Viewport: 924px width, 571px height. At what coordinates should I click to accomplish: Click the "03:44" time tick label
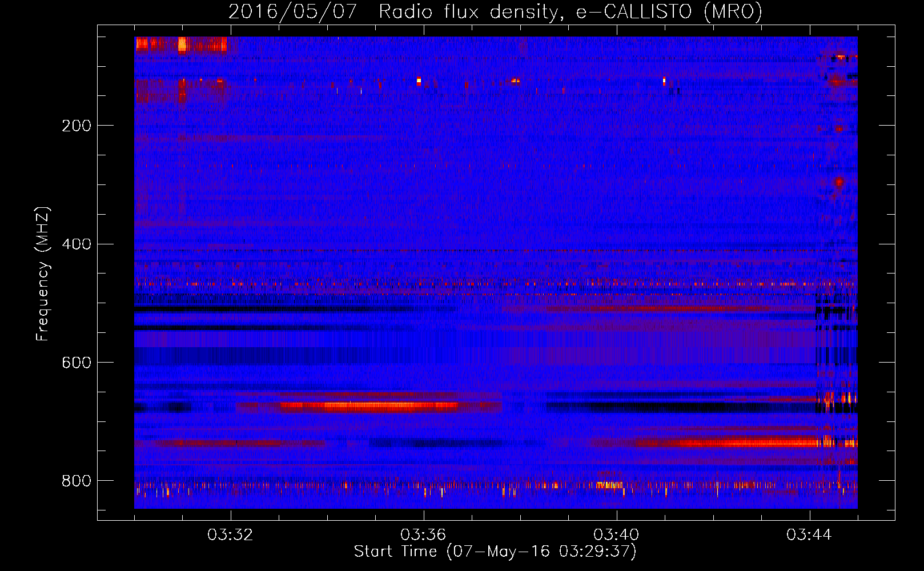point(809,535)
